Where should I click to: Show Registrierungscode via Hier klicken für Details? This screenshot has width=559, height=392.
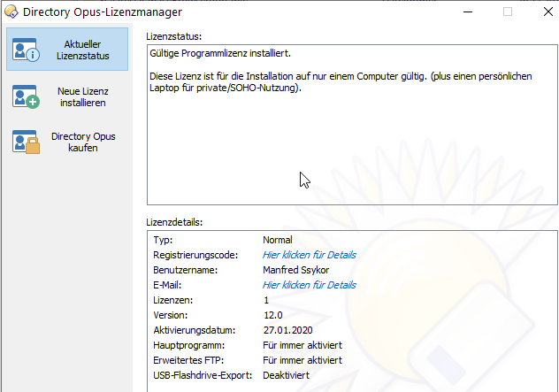pyautogui.click(x=309, y=255)
